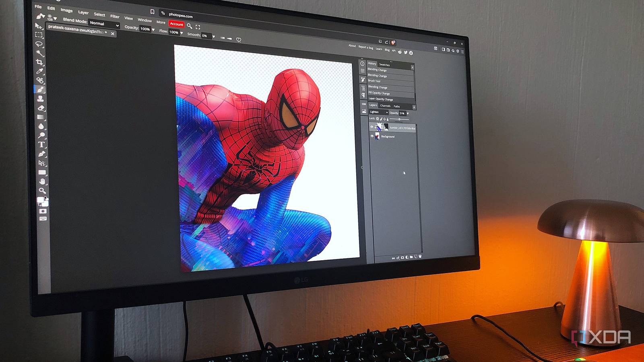Select the Gradient tool
This screenshot has height=362, width=644.
[x=40, y=116]
